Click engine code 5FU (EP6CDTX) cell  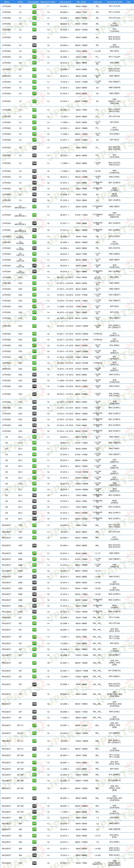coord(114,334)
